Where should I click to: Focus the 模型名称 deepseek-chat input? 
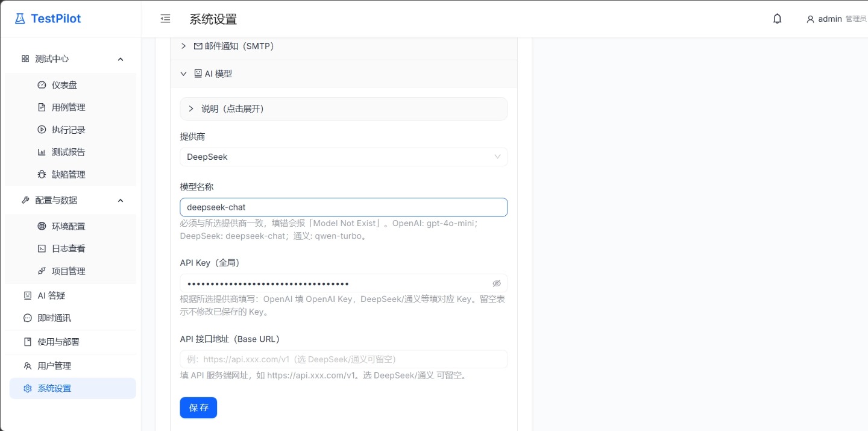pyautogui.click(x=344, y=207)
